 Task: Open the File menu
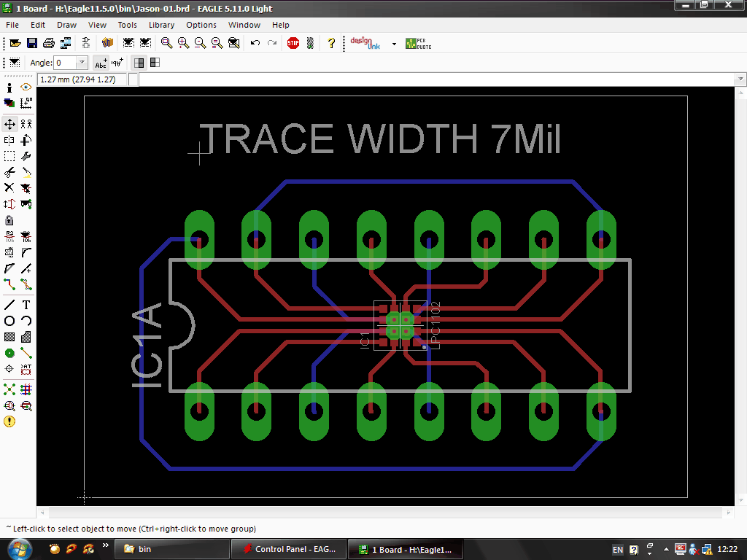click(x=12, y=25)
